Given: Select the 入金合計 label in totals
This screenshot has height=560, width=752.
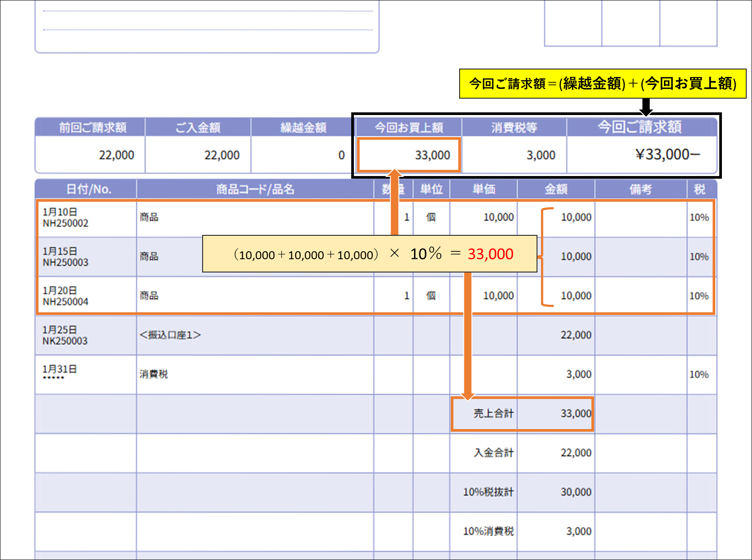Looking at the screenshot, I should [x=493, y=453].
